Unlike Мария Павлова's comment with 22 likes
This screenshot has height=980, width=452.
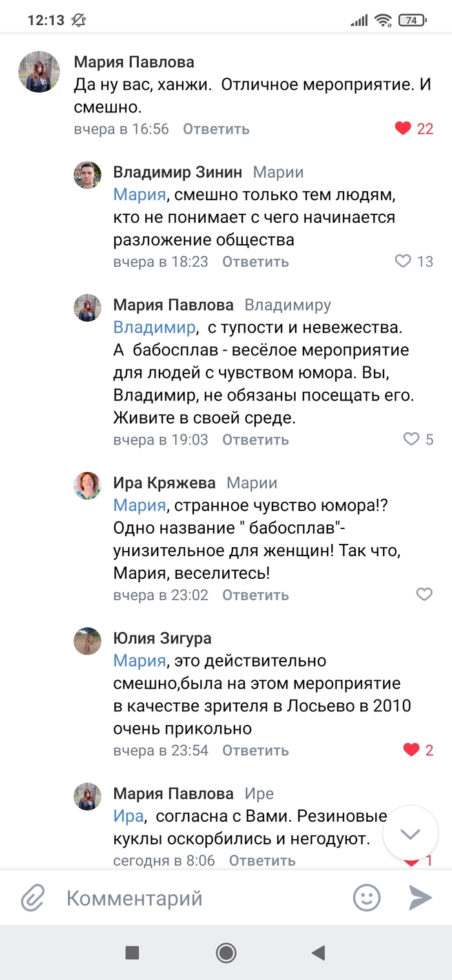tap(403, 129)
